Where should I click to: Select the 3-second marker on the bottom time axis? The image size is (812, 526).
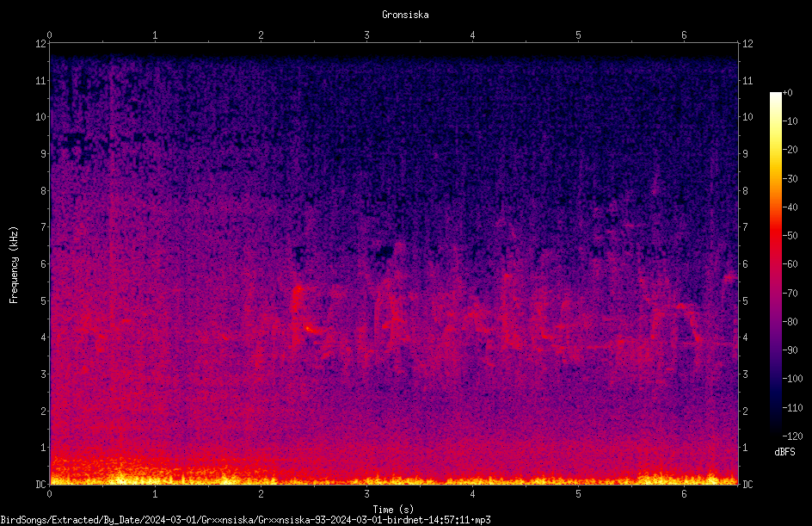pyautogui.click(x=366, y=494)
